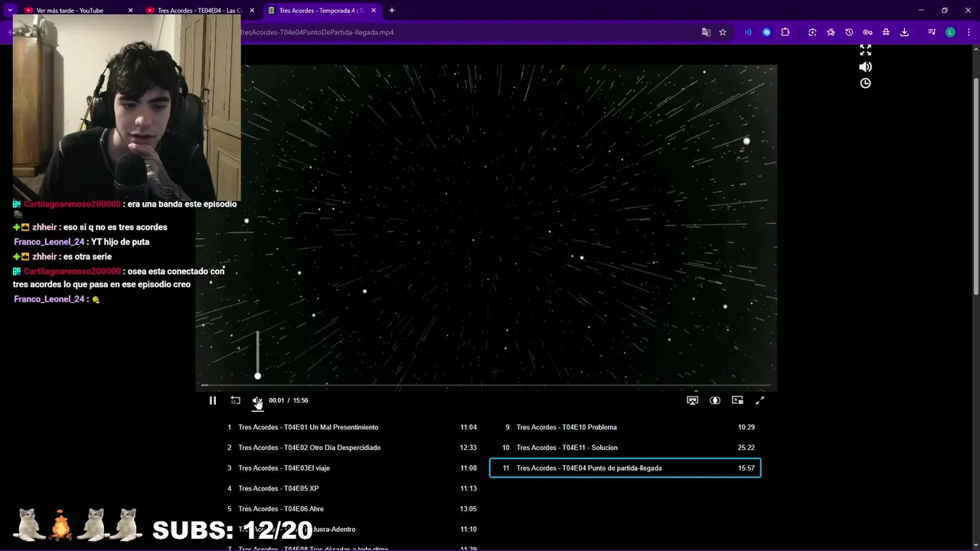This screenshot has width=980, height=551.
Task: Close the 'Tres Acordes - TE04E04' tab
Action: click(x=252, y=11)
